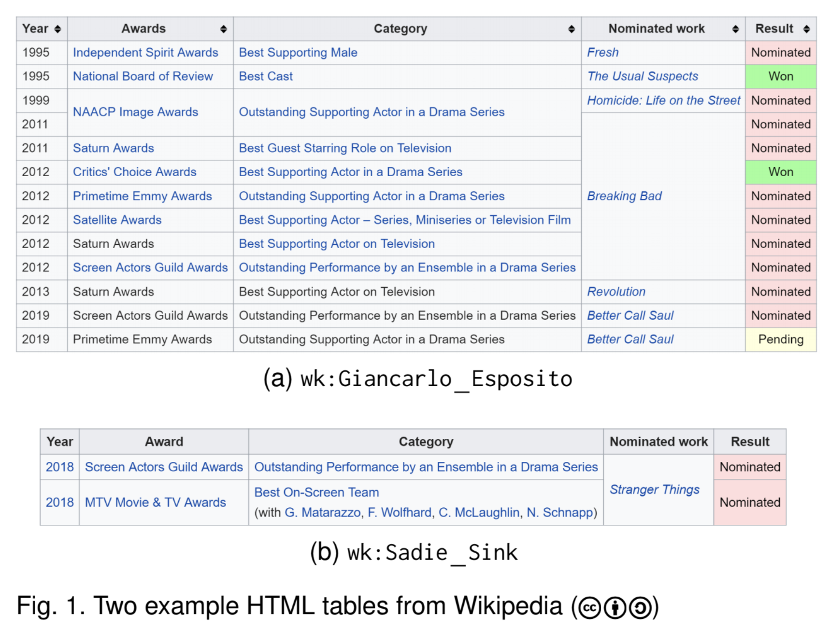
Task: Open The Usual Suspects link
Action: coord(643,76)
